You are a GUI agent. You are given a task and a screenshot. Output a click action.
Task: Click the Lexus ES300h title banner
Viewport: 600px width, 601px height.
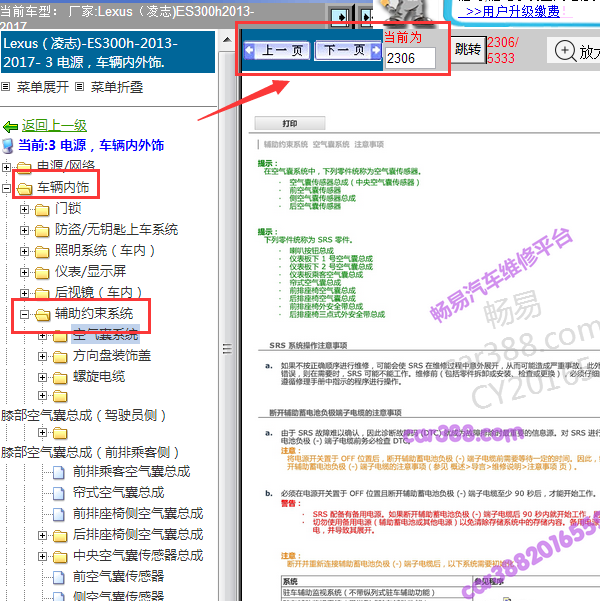coord(108,52)
